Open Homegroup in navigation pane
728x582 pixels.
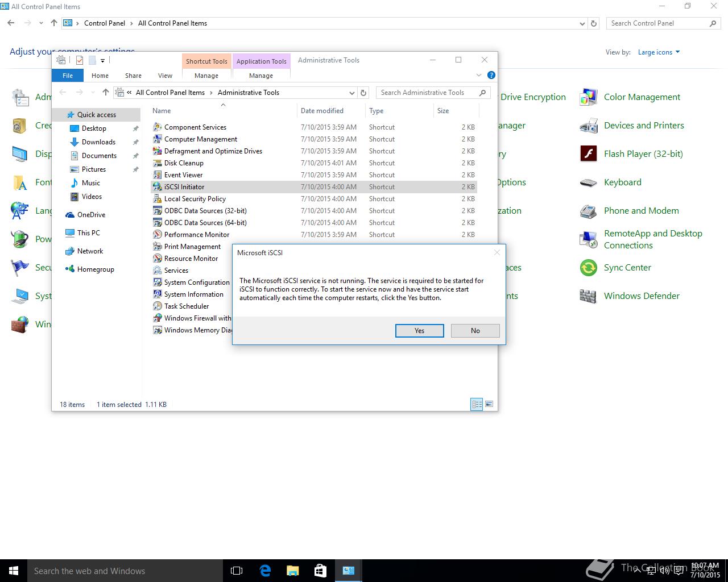(95, 269)
